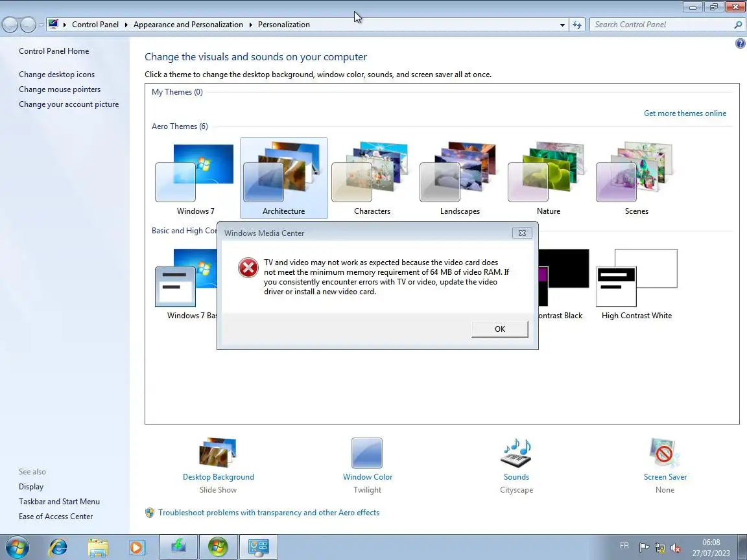This screenshot has width=747, height=560.
Task: Click Personalization in the breadcrumb
Action: point(284,25)
